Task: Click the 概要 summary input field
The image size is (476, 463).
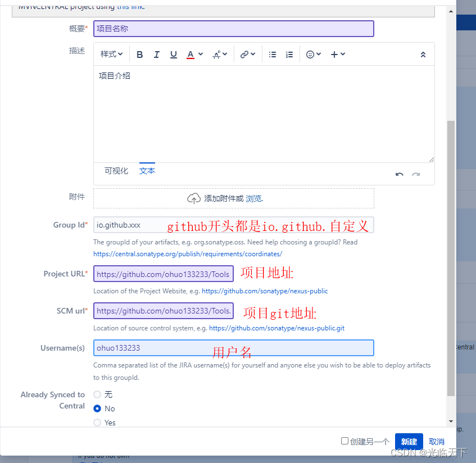Action: 234,29
